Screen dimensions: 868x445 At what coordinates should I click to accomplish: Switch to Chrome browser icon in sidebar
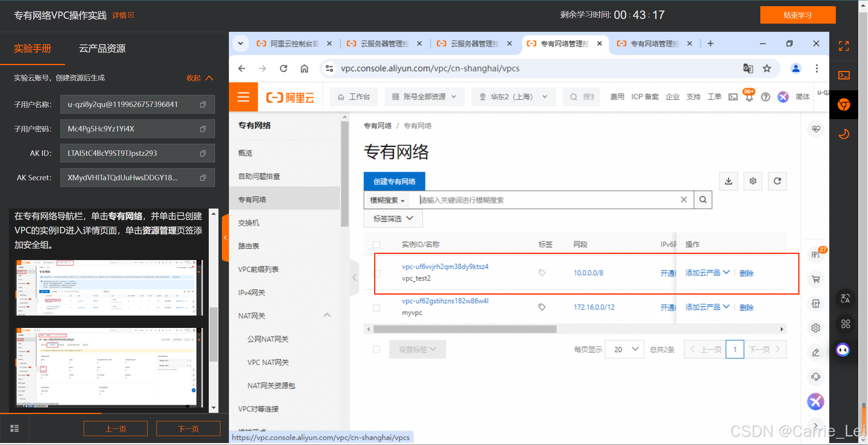[x=844, y=105]
